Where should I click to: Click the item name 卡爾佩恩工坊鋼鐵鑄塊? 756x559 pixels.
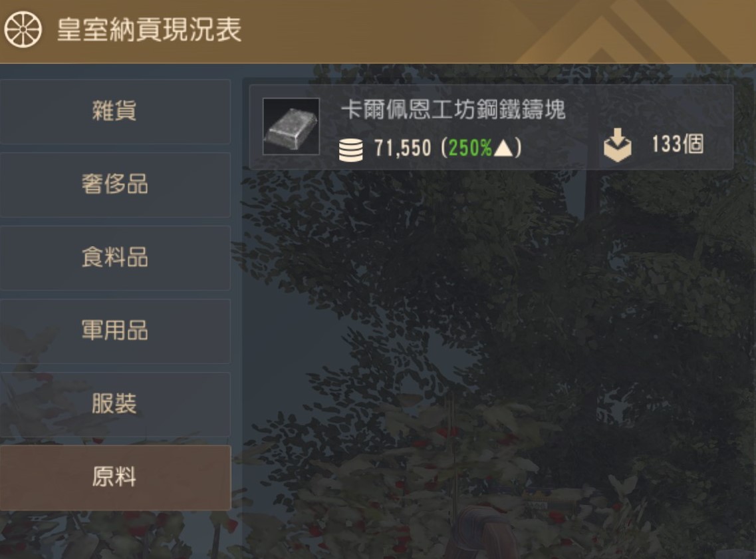(x=453, y=110)
